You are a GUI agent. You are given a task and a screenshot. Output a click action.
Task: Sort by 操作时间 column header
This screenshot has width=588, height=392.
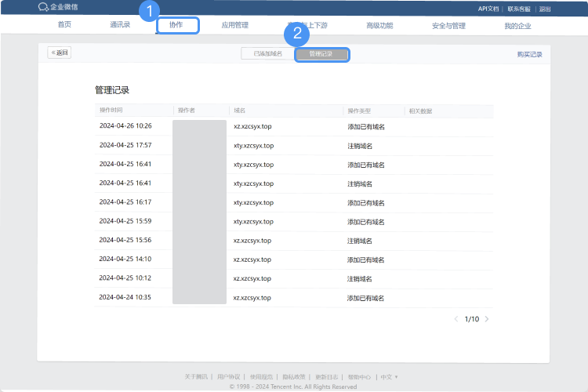point(111,110)
